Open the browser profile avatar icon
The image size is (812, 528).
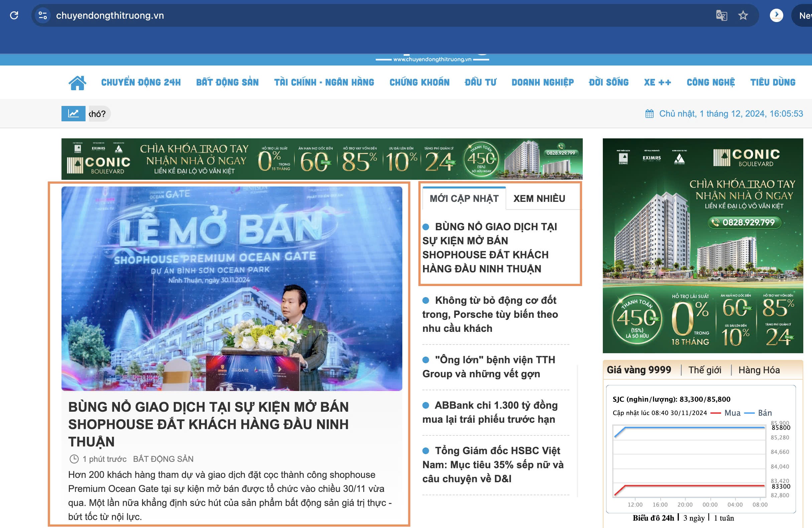776,15
